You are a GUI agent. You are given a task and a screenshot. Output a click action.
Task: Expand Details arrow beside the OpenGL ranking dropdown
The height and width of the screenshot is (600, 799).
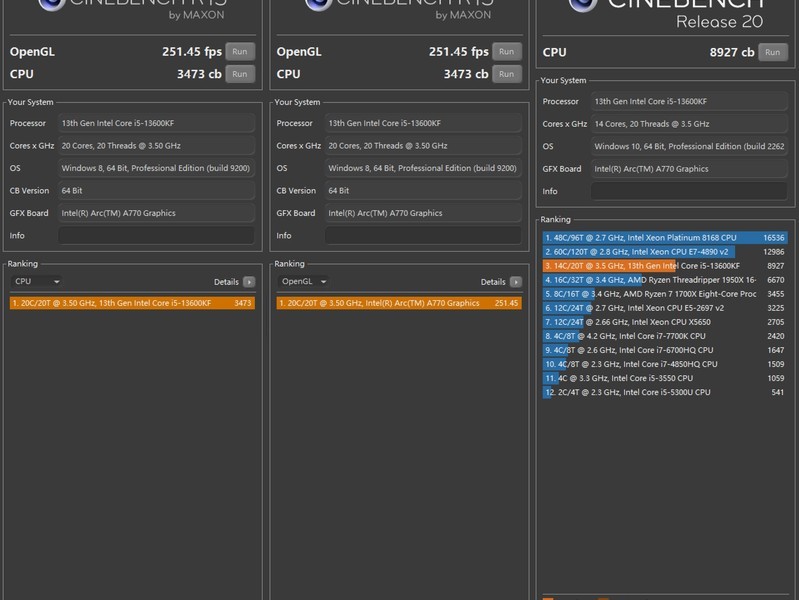(516, 282)
